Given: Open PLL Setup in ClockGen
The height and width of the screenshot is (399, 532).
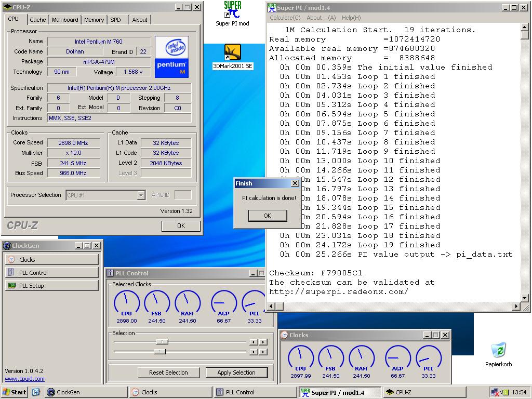Looking at the screenshot, I should [x=51, y=285].
